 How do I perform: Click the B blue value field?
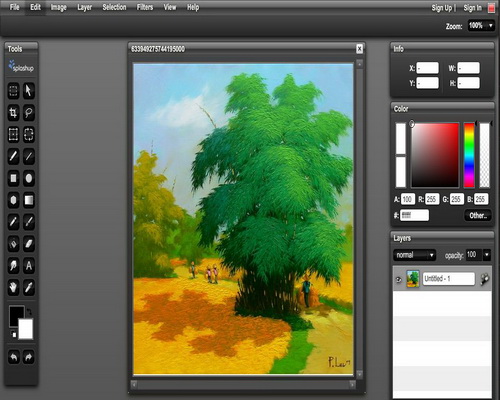pyautogui.click(x=481, y=199)
